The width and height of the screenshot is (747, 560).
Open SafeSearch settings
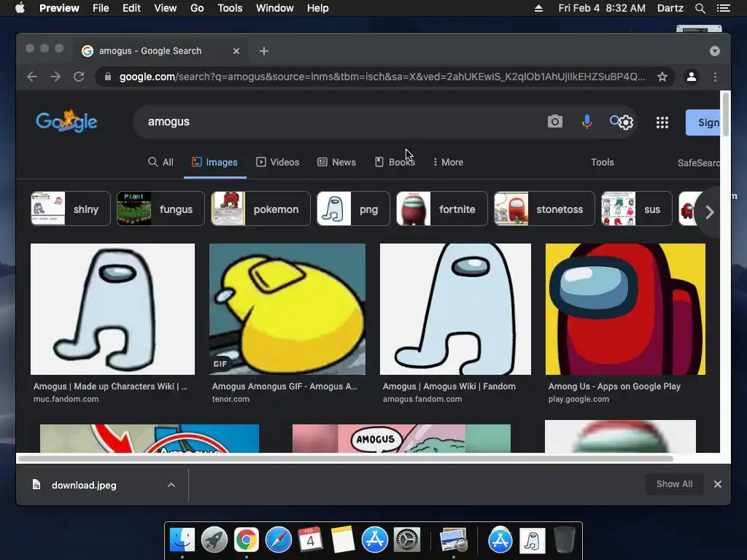[x=698, y=163]
